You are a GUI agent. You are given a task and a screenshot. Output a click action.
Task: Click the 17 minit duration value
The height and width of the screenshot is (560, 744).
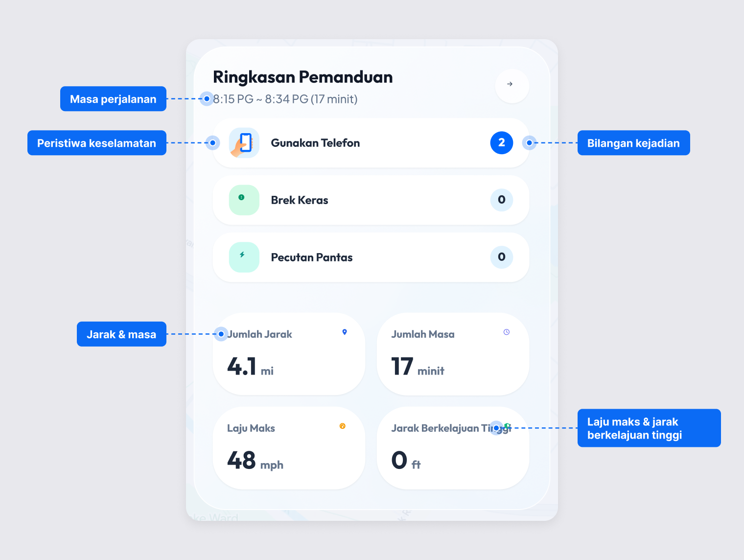click(x=418, y=367)
